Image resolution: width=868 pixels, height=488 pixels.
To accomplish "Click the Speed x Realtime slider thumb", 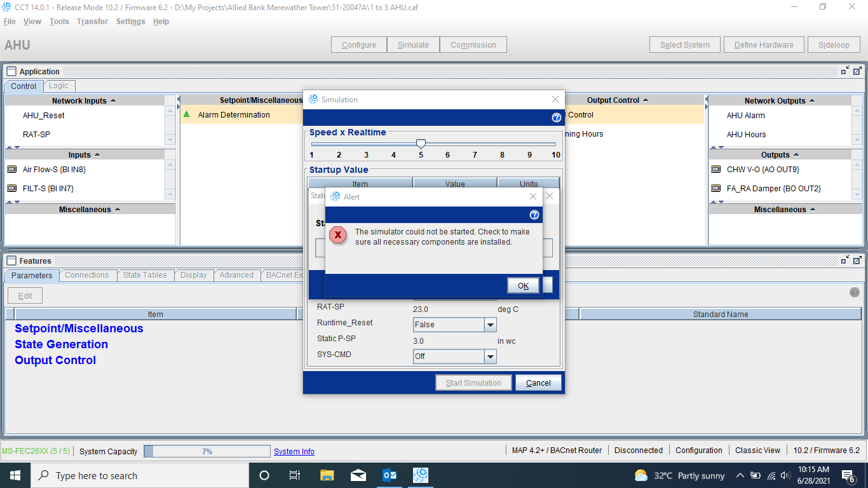I will [x=421, y=144].
